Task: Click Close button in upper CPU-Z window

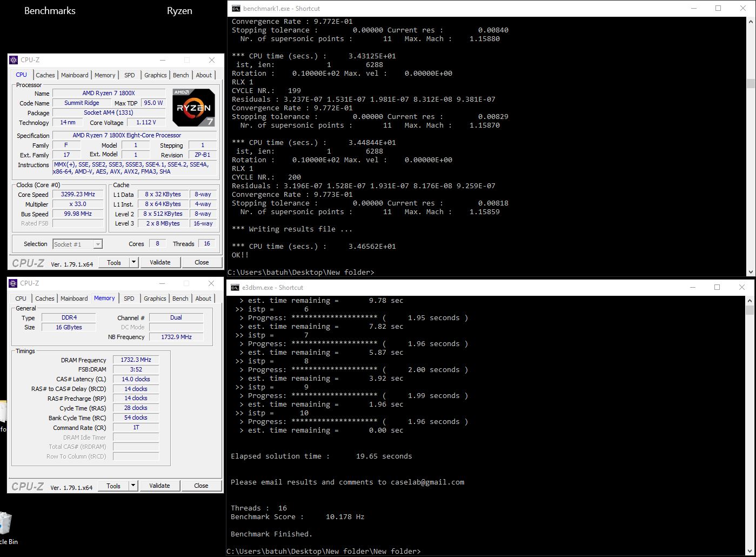Action: coord(202,262)
